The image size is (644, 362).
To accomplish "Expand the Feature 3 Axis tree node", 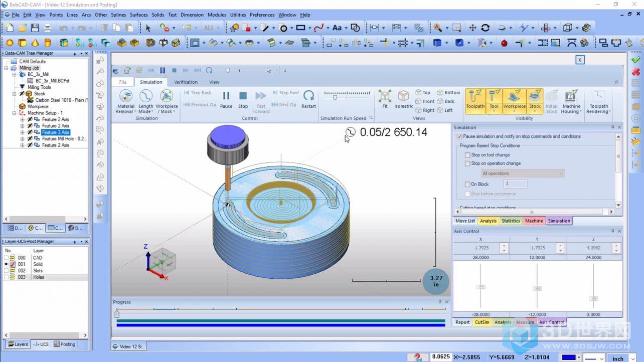I will coord(22,132).
